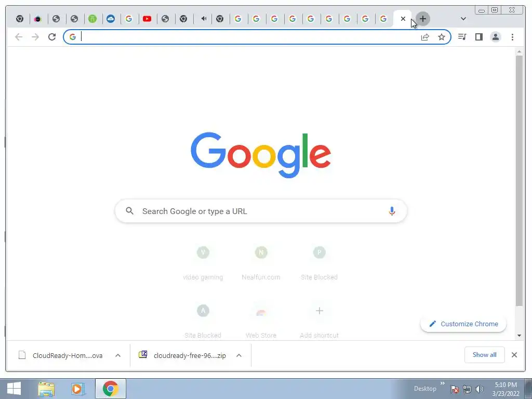Open Customize Chrome

[463, 324]
